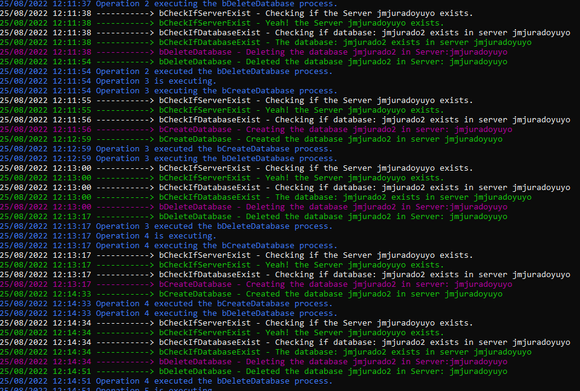Image resolution: width=580 pixels, height=391 pixels.
Task: Select green 'Deleted the database' line at 12:14:51
Action: click(x=254, y=371)
